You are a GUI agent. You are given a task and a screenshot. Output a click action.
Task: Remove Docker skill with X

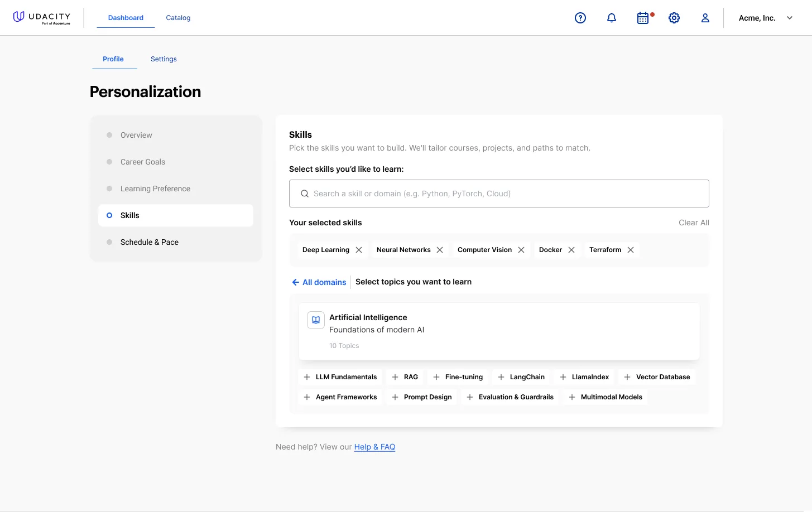click(x=571, y=250)
